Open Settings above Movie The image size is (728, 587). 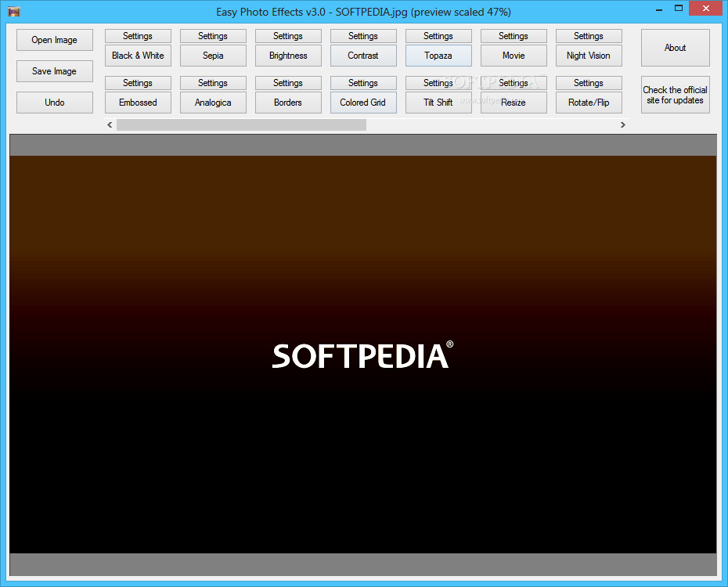click(x=514, y=36)
